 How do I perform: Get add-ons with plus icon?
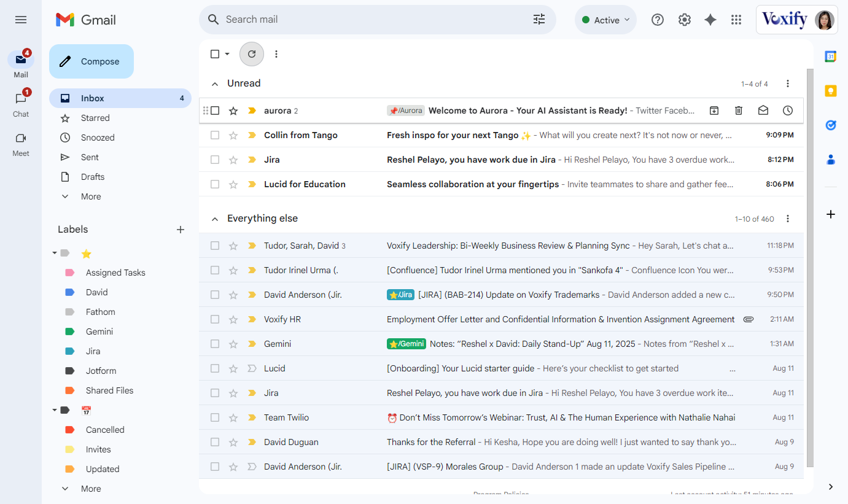point(831,214)
